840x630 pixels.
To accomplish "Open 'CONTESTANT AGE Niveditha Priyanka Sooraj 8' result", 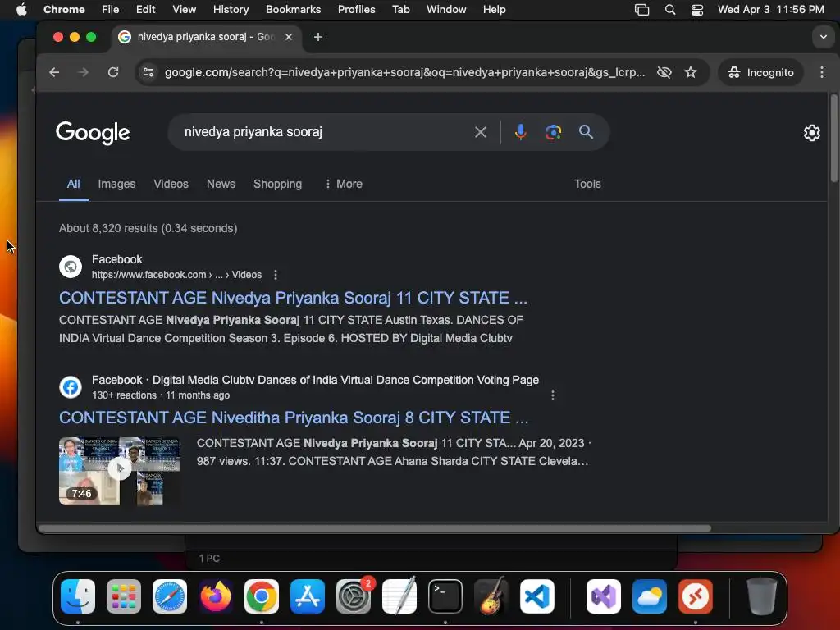I will pos(294,418).
